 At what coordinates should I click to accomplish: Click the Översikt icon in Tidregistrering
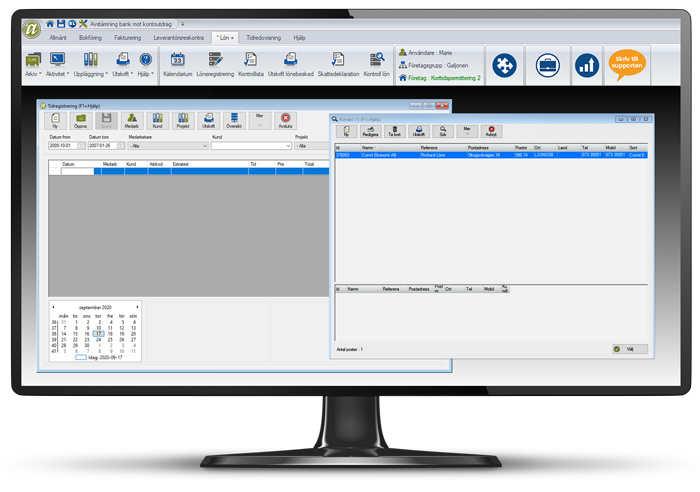point(234,121)
